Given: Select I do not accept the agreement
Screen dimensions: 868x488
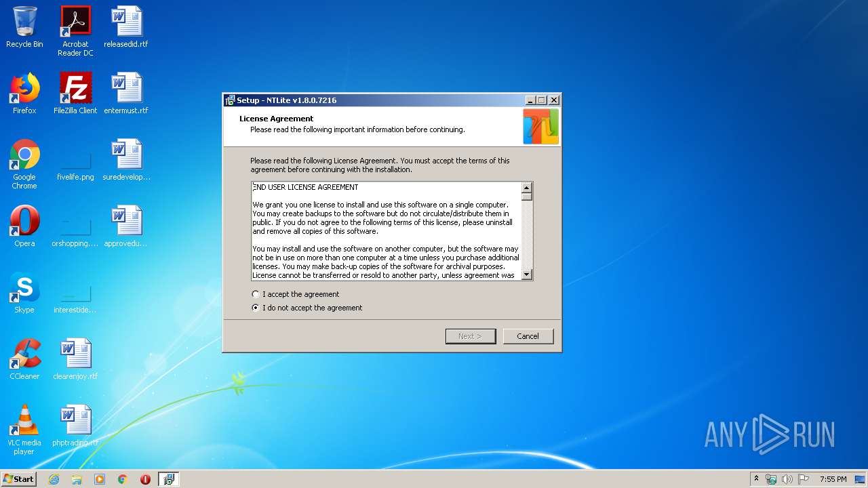Looking at the screenshot, I should pyautogui.click(x=307, y=308).
